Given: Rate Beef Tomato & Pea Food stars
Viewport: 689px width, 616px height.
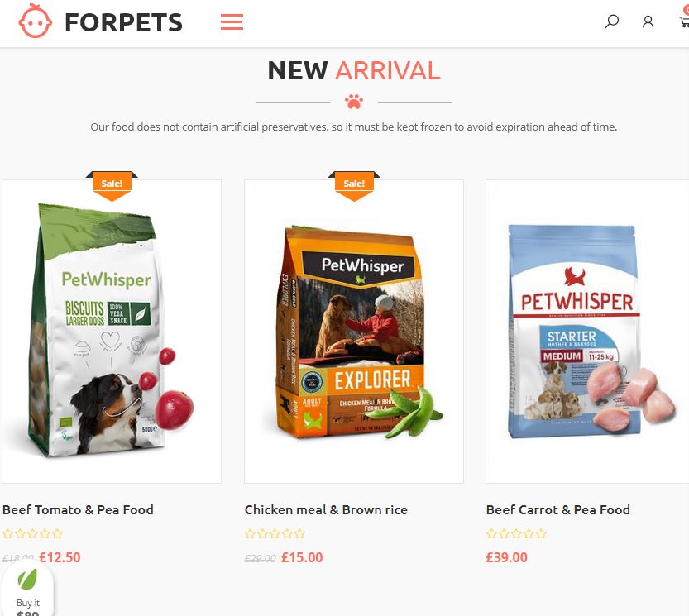Looking at the screenshot, I should [32, 534].
